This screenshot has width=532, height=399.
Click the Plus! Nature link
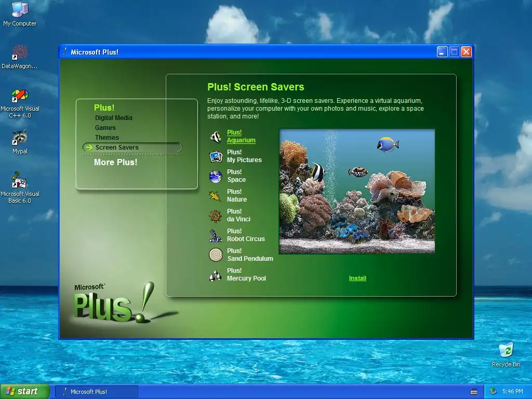(237, 195)
